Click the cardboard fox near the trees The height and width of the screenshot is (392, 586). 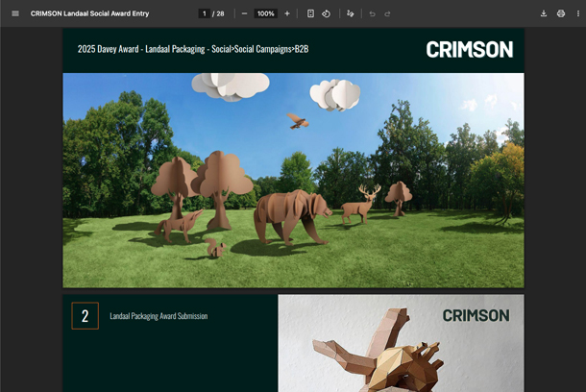coord(179,226)
